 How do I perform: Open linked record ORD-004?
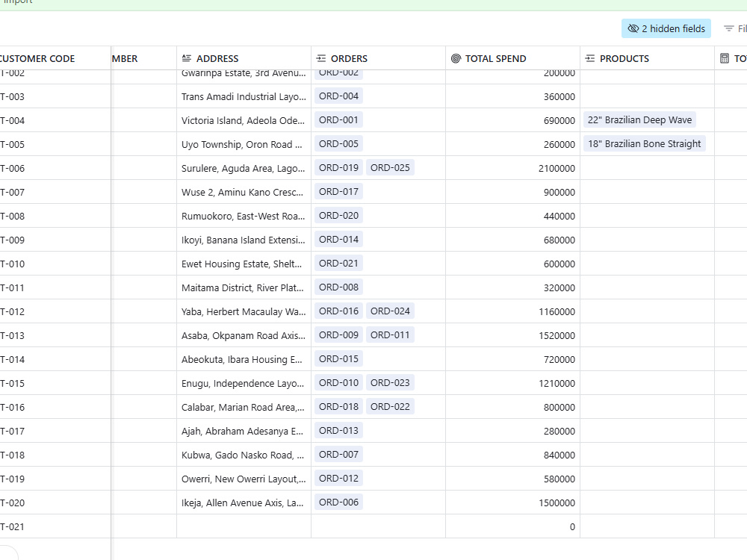click(338, 96)
